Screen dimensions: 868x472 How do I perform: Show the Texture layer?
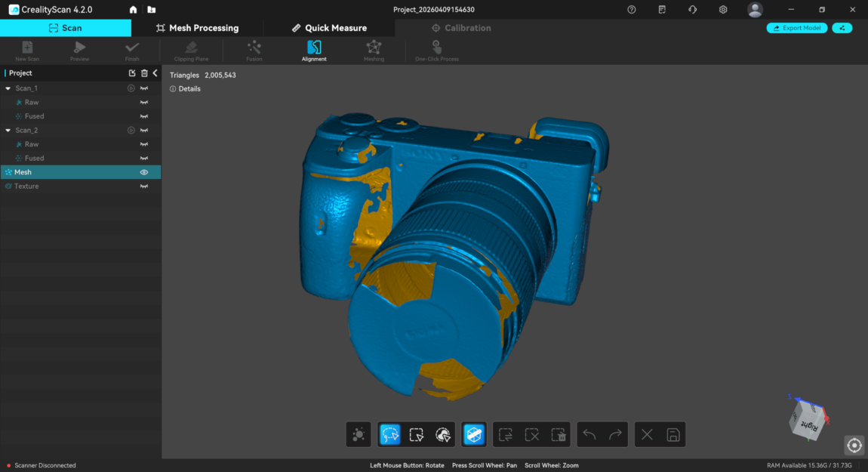click(x=143, y=187)
